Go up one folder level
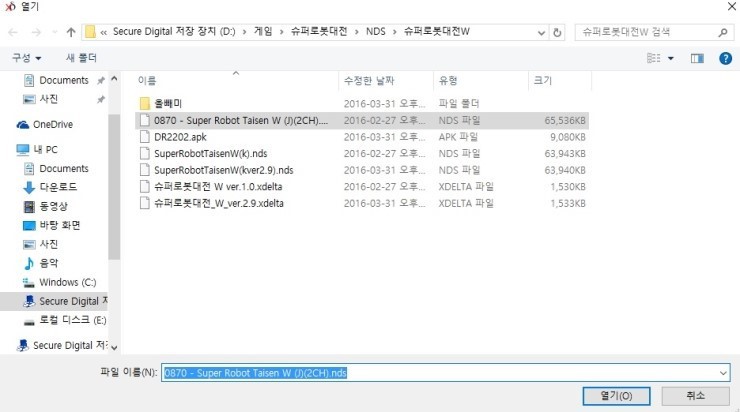740x412 pixels. 71,32
